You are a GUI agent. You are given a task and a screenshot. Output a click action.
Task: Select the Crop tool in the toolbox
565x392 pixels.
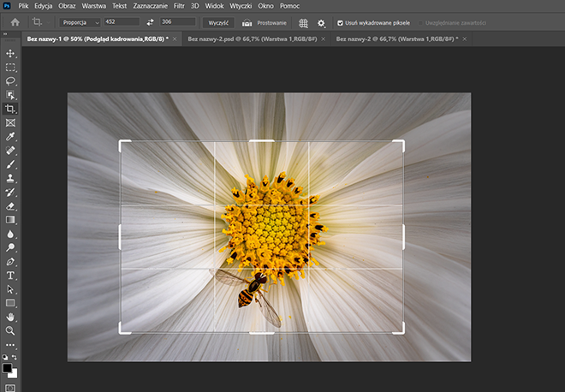point(10,109)
